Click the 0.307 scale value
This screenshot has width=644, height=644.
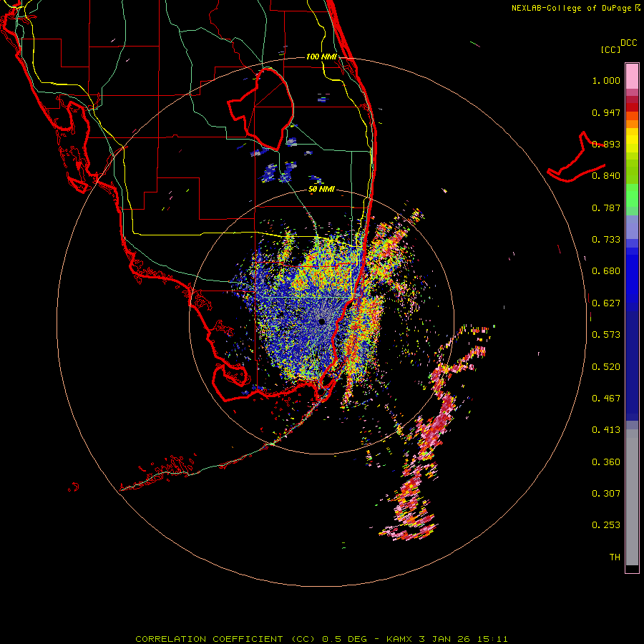click(x=606, y=494)
